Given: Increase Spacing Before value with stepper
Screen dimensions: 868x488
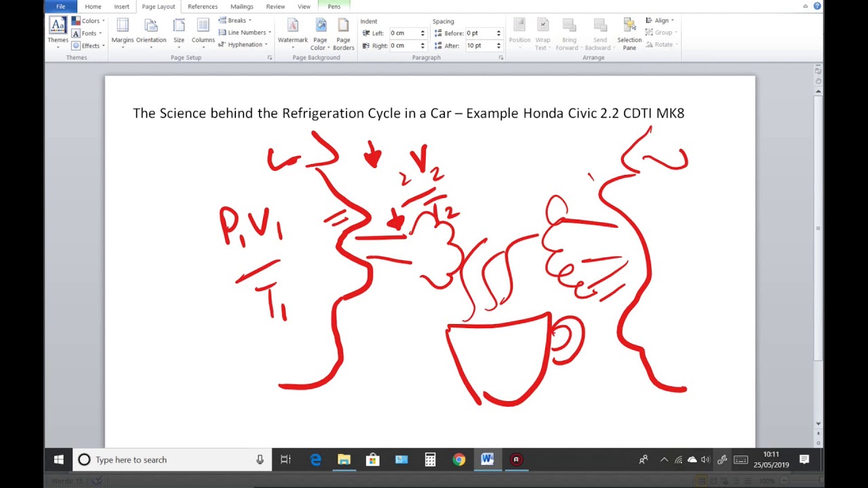Looking at the screenshot, I should click(x=498, y=31).
